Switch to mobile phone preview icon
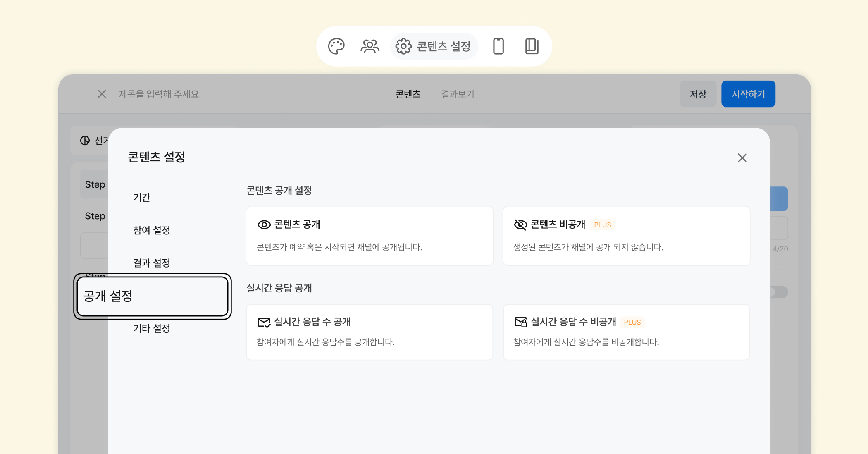This screenshot has height=454, width=868. (498, 46)
